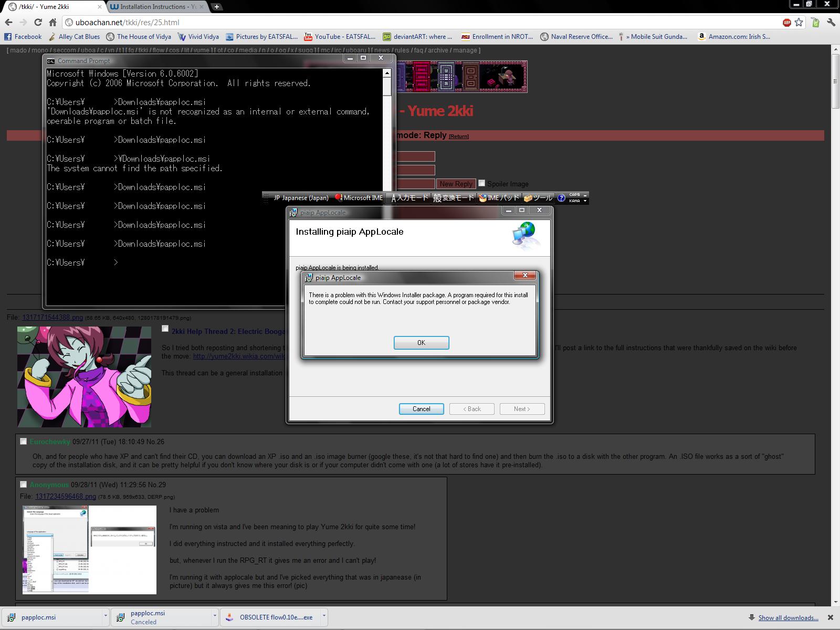Open the IME input mode (入力モード) button
Viewport: 840px width, 630px height.
[x=409, y=198]
